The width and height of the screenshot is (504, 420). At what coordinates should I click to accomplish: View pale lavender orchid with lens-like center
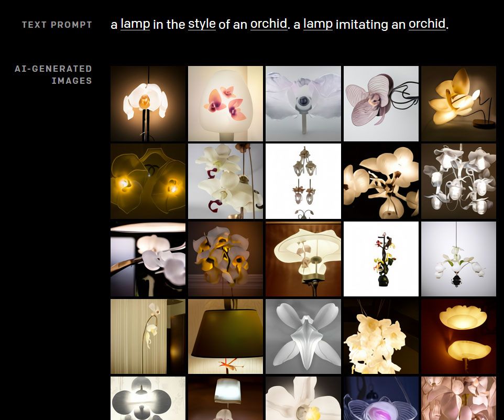[x=303, y=104]
